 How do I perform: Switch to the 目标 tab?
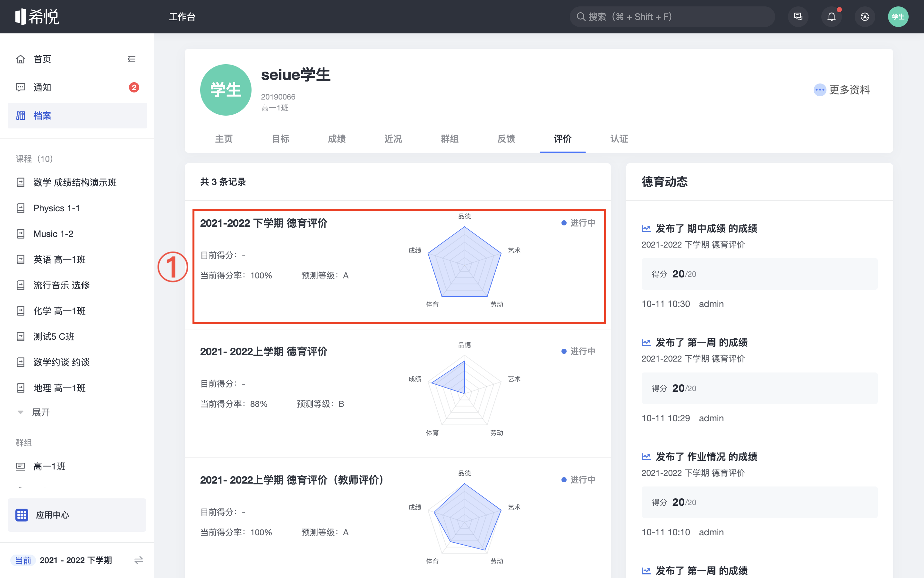(x=280, y=139)
